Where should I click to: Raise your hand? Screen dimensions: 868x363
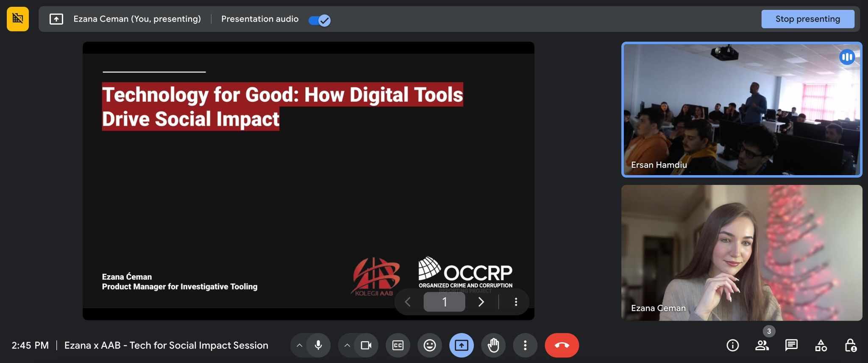493,345
